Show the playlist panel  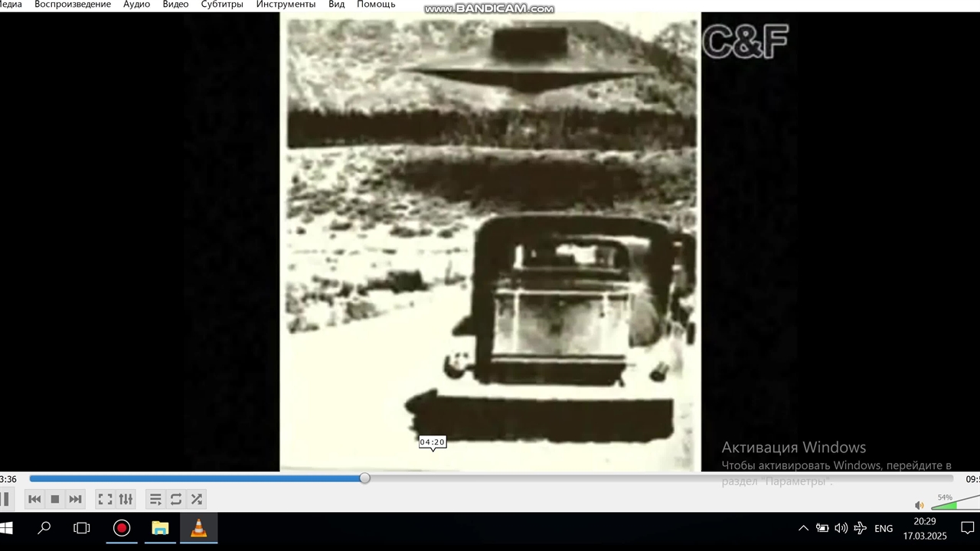click(155, 499)
